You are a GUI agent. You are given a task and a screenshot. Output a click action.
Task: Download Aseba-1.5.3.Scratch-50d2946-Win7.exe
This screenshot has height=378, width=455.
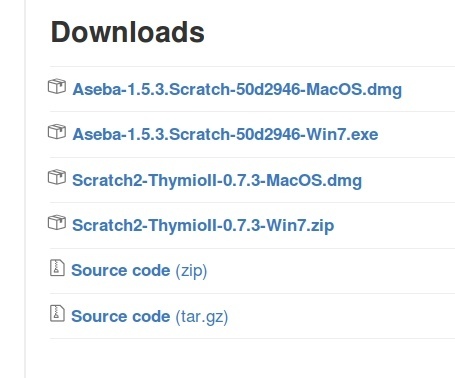click(x=225, y=134)
